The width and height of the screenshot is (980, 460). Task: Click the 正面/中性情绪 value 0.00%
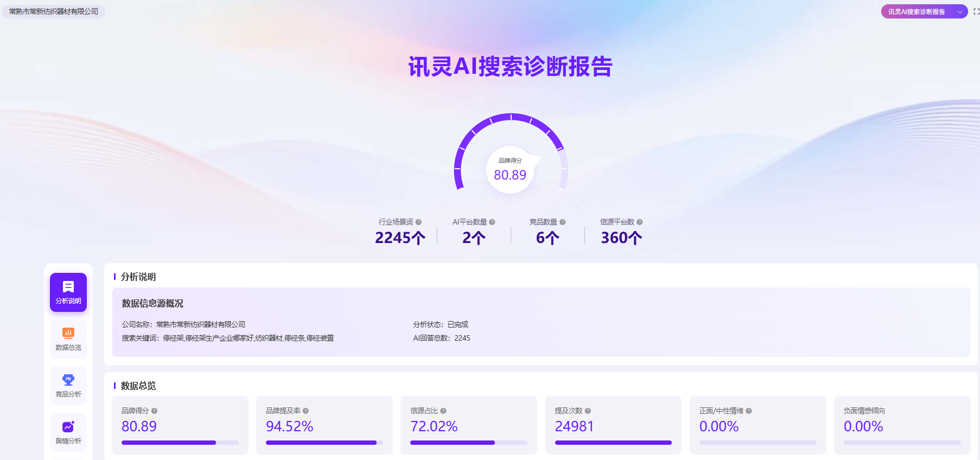click(x=719, y=426)
